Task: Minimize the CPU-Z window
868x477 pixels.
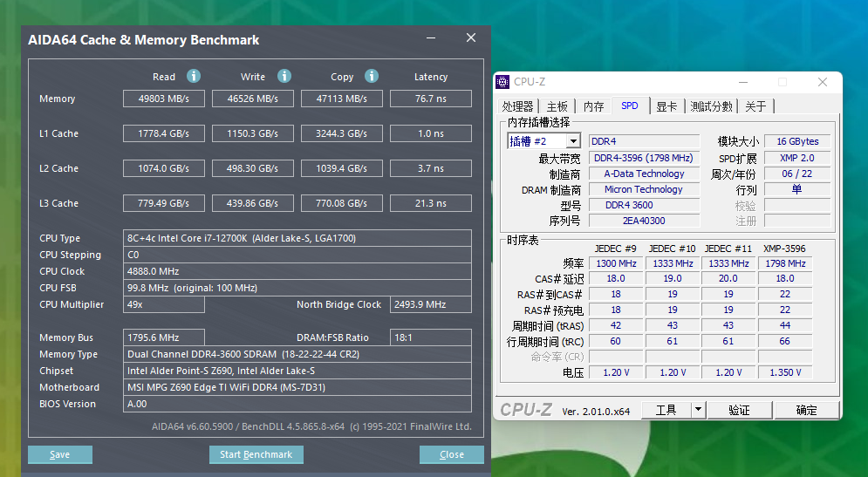Action: point(743,82)
